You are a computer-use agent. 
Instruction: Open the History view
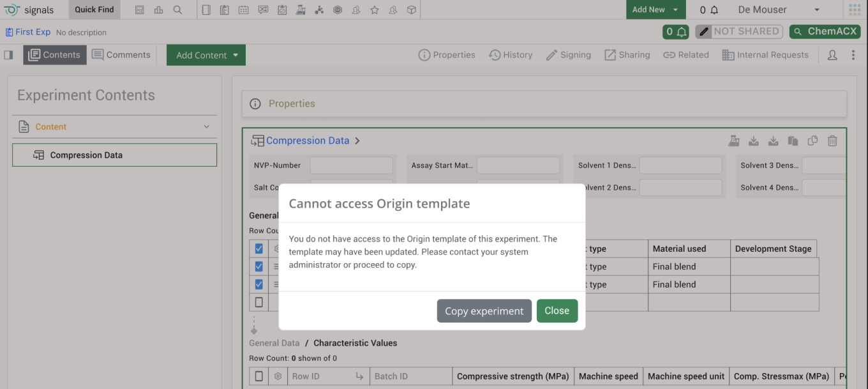tap(511, 55)
